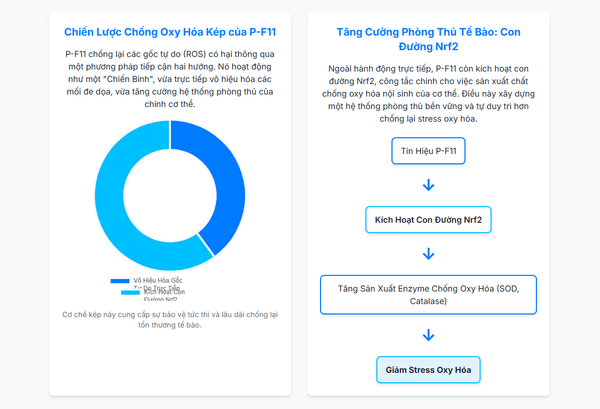Toggle the dark blue legend swatch

(120, 281)
